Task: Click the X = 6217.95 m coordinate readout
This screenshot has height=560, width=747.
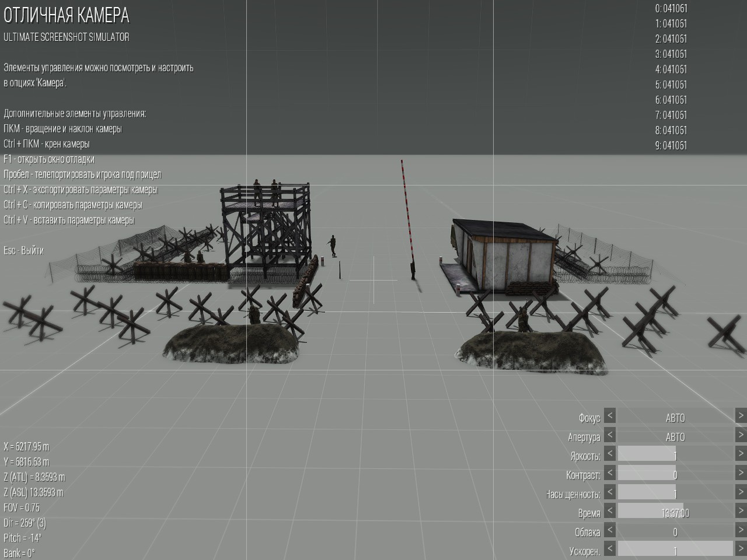Action: coord(26,447)
